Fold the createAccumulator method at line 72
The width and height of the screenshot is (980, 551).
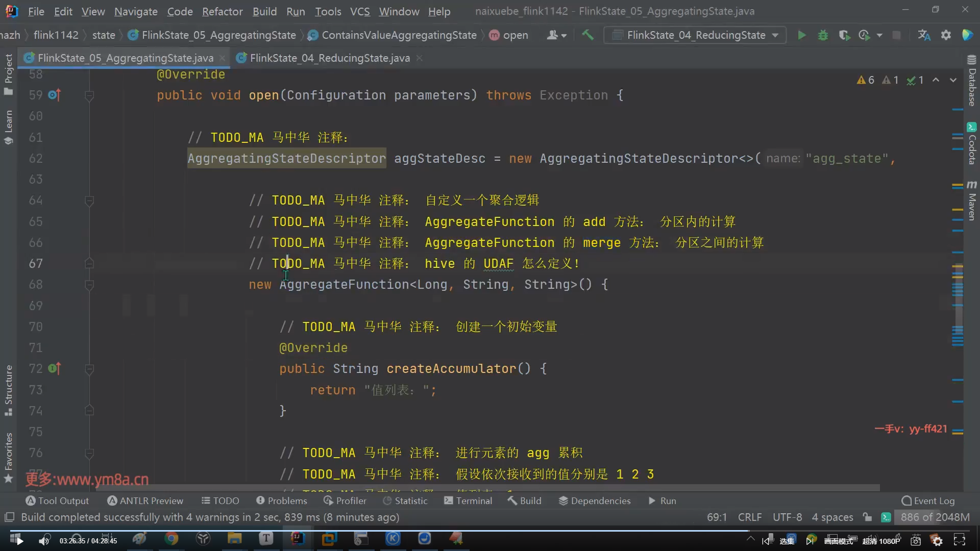pos(89,369)
